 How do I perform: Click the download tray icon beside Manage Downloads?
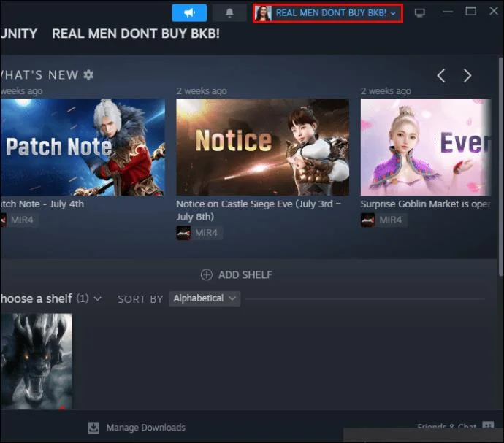(93, 428)
